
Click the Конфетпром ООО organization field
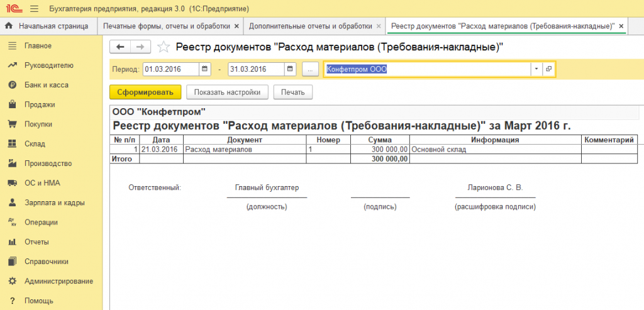pos(427,69)
